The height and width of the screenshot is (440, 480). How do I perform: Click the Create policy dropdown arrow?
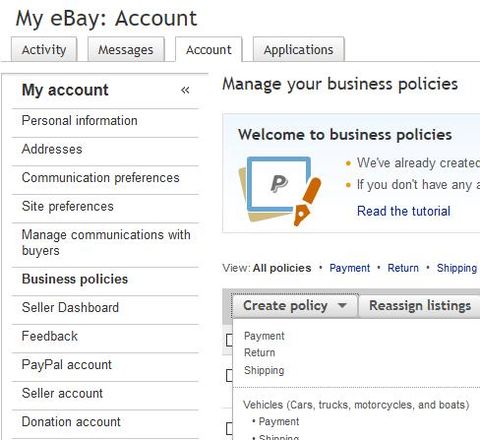(342, 305)
